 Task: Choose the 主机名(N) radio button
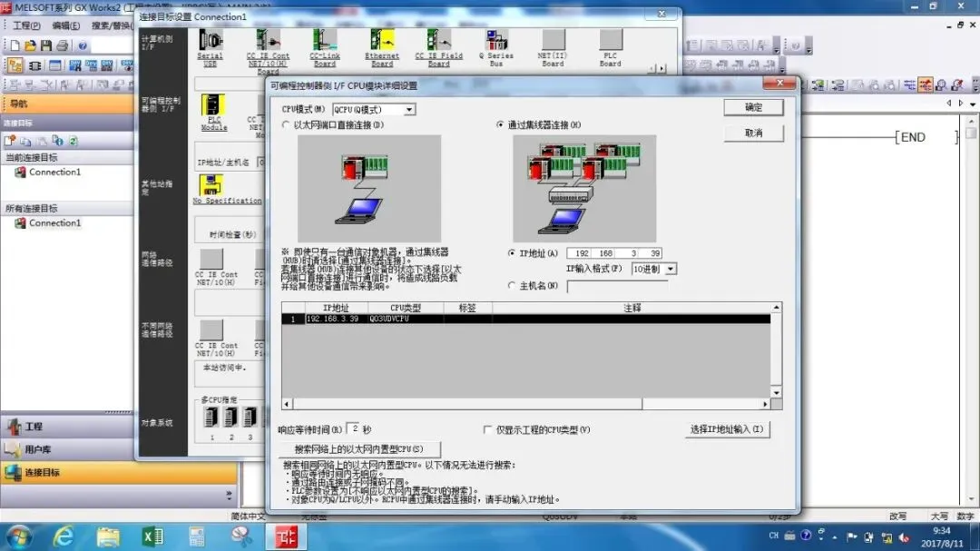click(512, 285)
